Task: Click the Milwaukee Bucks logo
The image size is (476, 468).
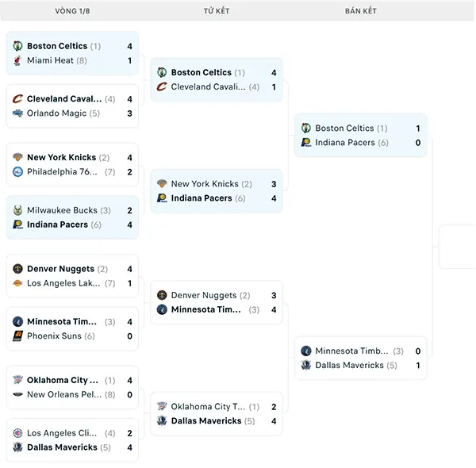Action: pyautogui.click(x=17, y=210)
